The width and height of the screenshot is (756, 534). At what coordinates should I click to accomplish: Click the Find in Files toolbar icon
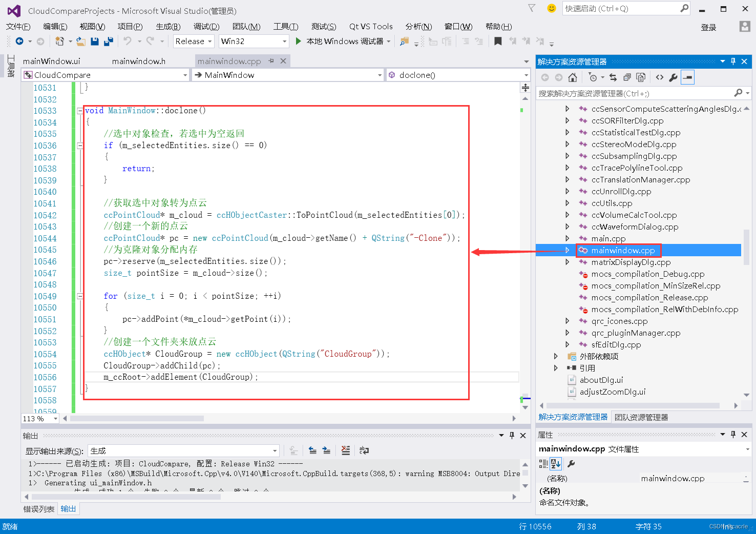click(x=405, y=41)
